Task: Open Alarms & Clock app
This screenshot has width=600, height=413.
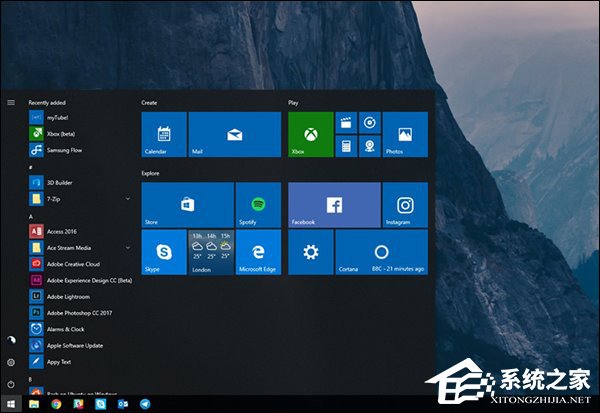Action: pyautogui.click(x=80, y=329)
